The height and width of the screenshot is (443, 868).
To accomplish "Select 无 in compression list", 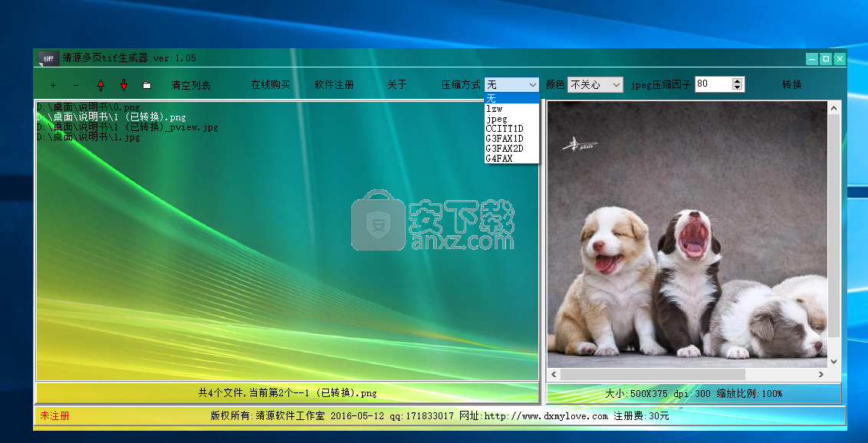I will point(511,98).
